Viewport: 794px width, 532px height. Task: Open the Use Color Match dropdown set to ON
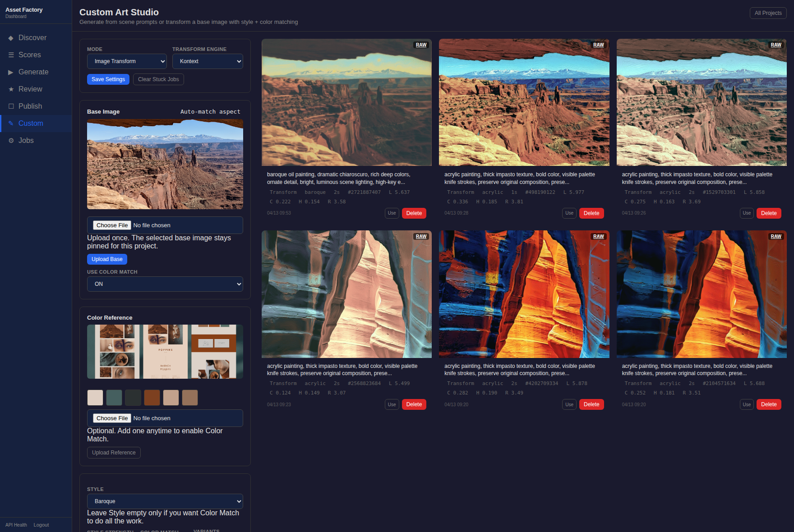click(165, 284)
